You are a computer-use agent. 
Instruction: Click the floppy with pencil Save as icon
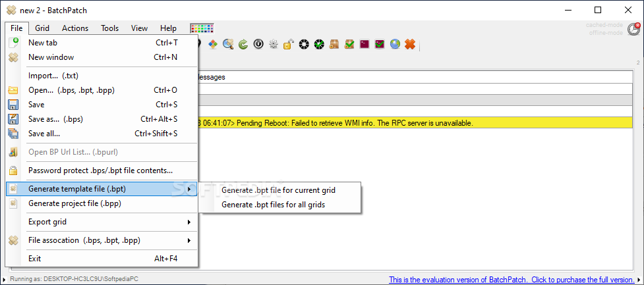point(14,119)
